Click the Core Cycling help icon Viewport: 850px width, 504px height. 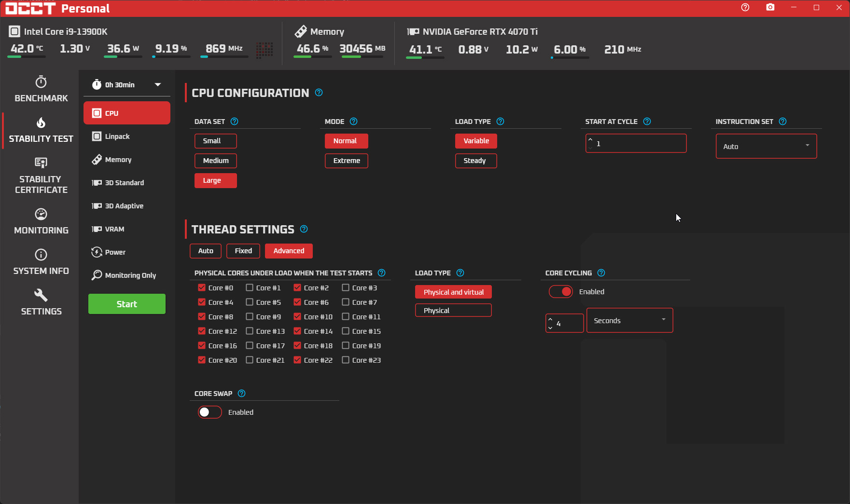pos(601,273)
